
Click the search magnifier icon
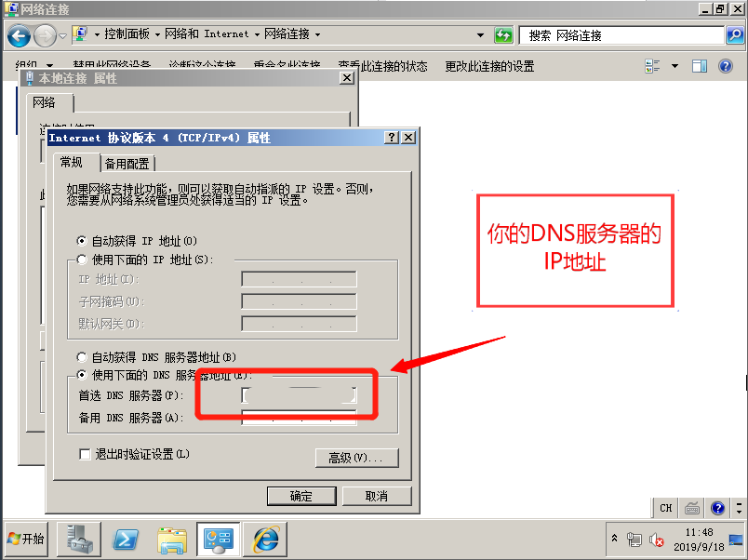[735, 35]
